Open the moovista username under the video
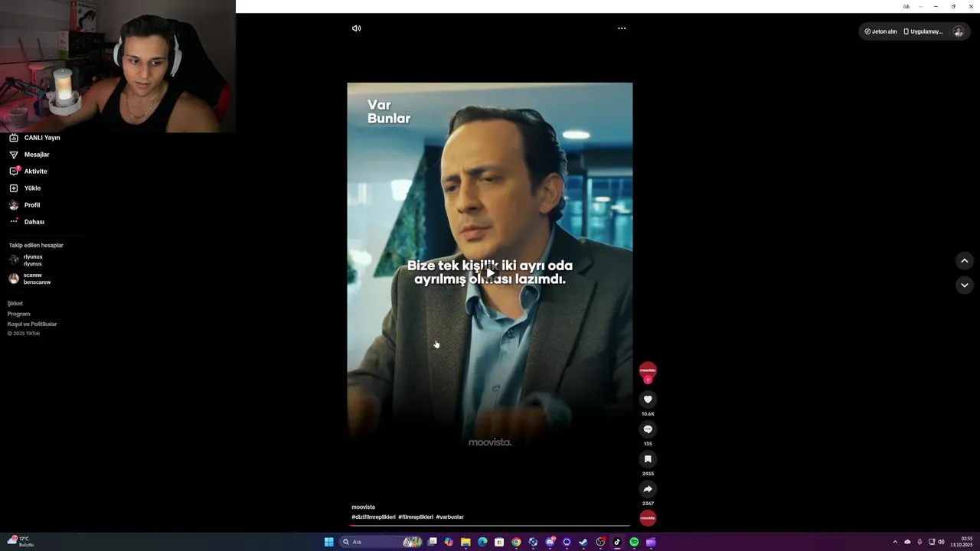Image resolution: width=980 pixels, height=551 pixels. 363,507
